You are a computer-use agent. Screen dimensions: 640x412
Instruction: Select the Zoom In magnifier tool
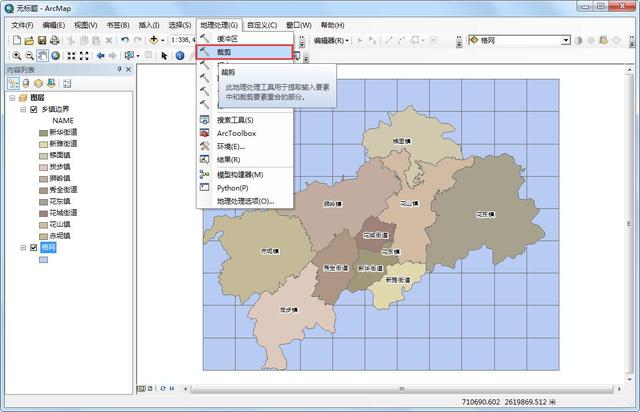(x=16, y=56)
